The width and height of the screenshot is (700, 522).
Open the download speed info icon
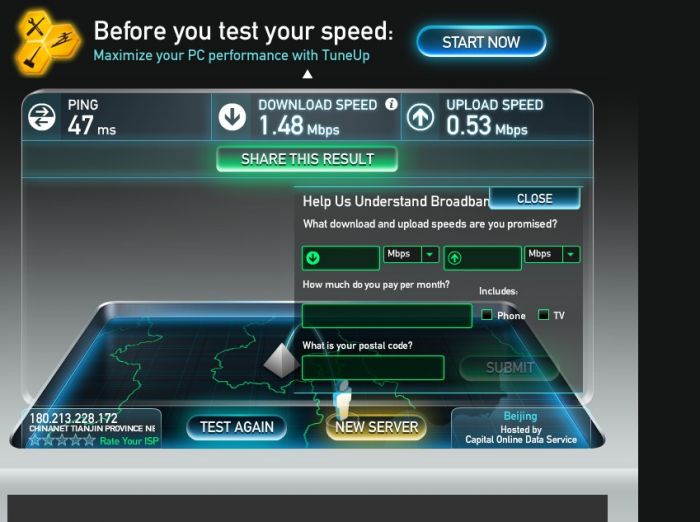(392, 104)
